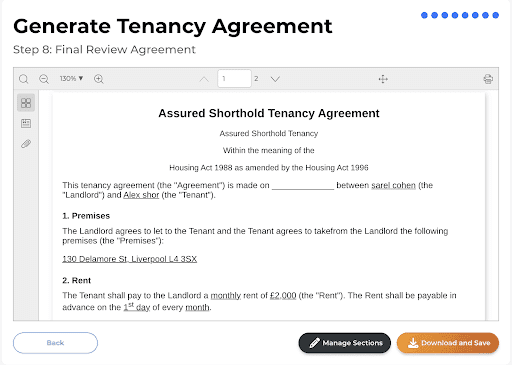The image size is (512, 365).
Task: Click the blank agreement date line
Action: click(x=303, y=186)
